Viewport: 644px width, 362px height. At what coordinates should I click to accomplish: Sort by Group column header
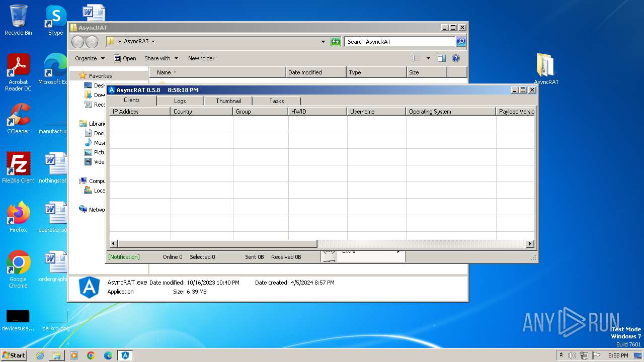coord(261,112)
